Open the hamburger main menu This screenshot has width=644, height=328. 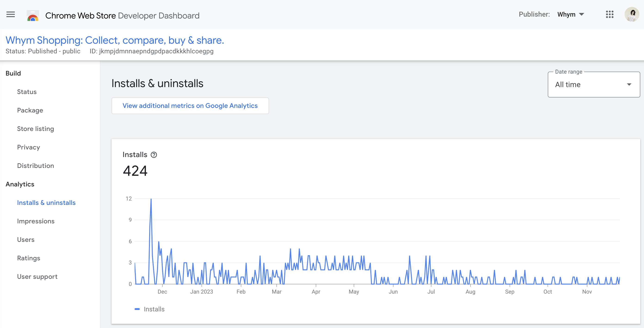(10, 15)
